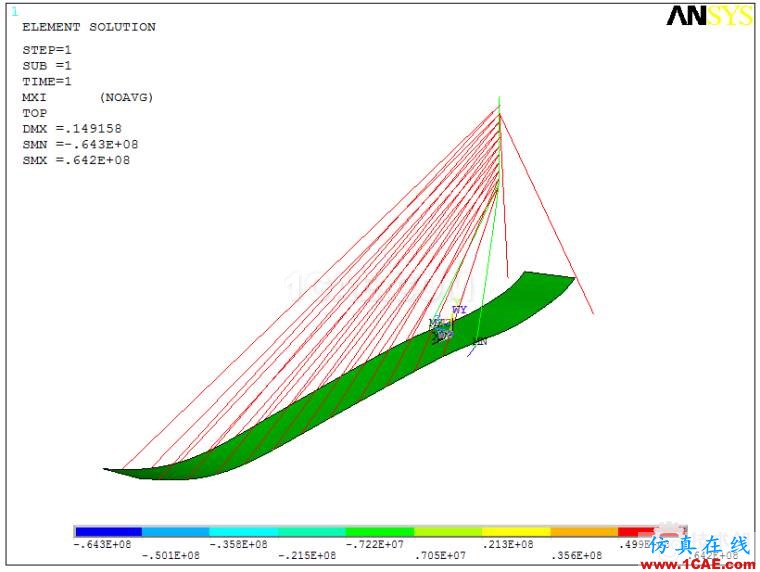The height and width of the screenshot is (572, 760).
Task: Click the .356E+08 legend value
Action: pyautogui.click(x=576, y=556)
